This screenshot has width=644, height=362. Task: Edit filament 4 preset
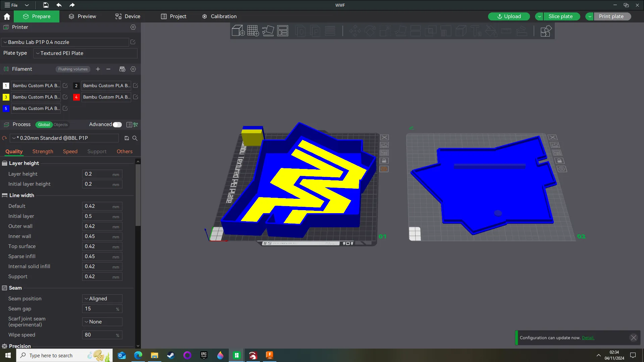click(x=136, y=97)
